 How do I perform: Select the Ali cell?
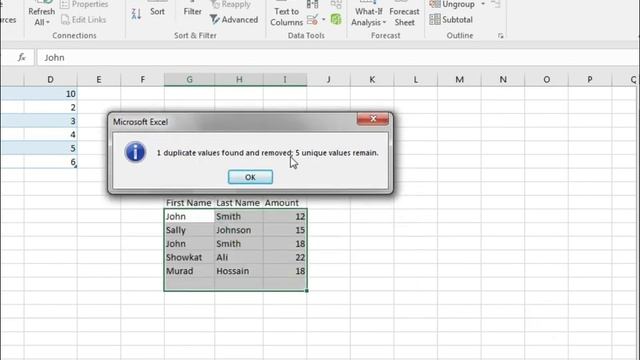(239, 258)
